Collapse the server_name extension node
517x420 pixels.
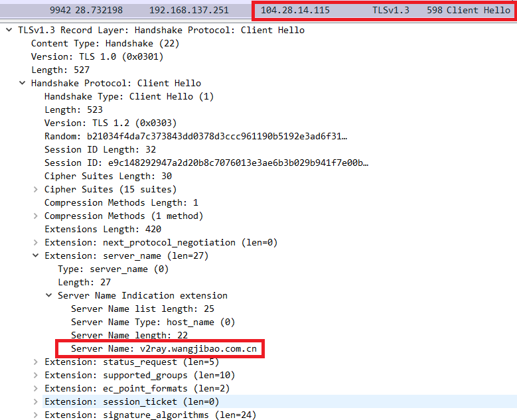36,255
